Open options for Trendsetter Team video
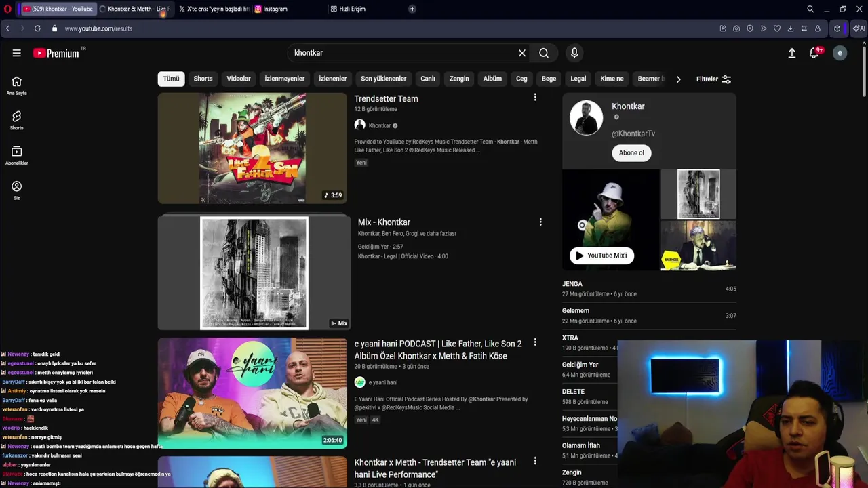Viewport: 868px width, 488px height. pyautogui.click(x=535, y=98)
